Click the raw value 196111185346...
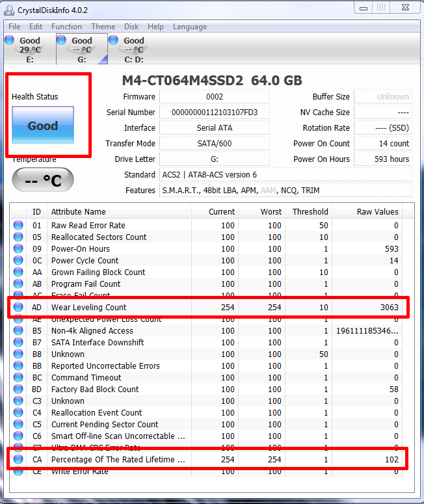The width and height of the screenshot is (424, 504). point(367,331)
